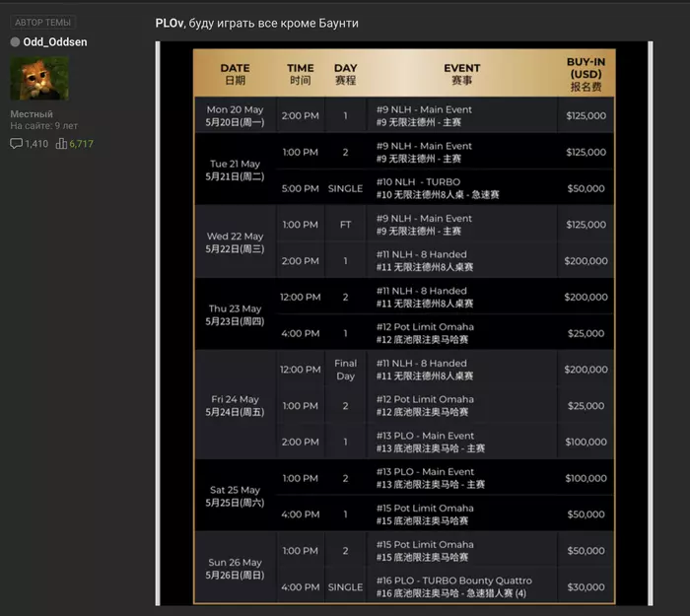The width and height of the screenshot is (690, 616).
Task: Click the bold 'PLOv' mention
Action: click(x=170, y=23)
